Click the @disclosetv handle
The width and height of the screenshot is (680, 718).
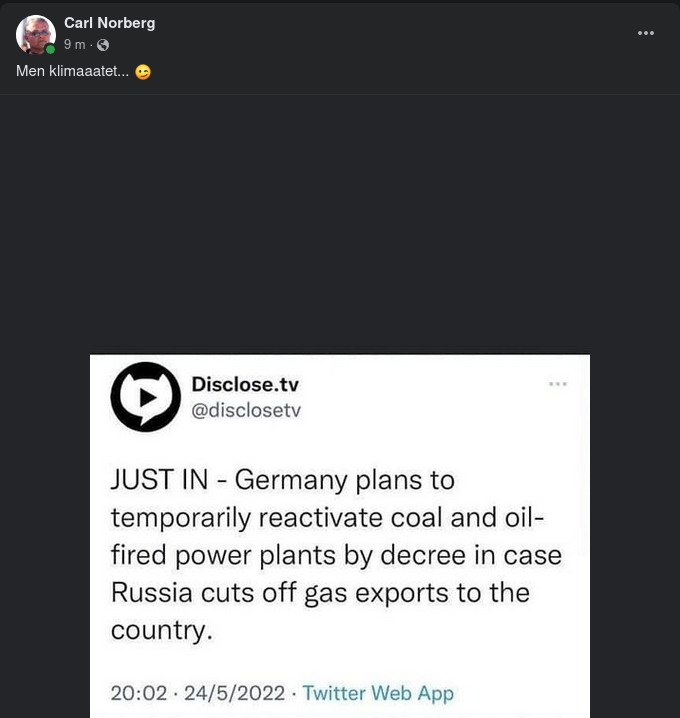coord(246,410)
